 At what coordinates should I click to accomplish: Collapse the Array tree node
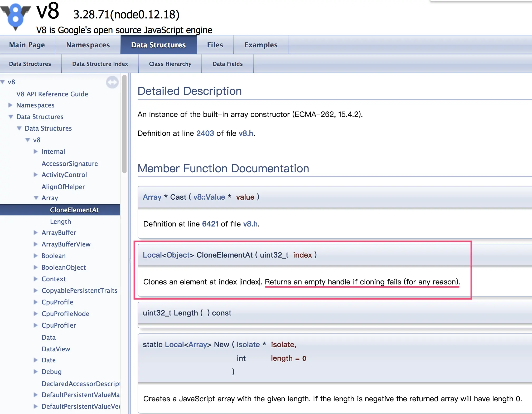pos(36,198)
